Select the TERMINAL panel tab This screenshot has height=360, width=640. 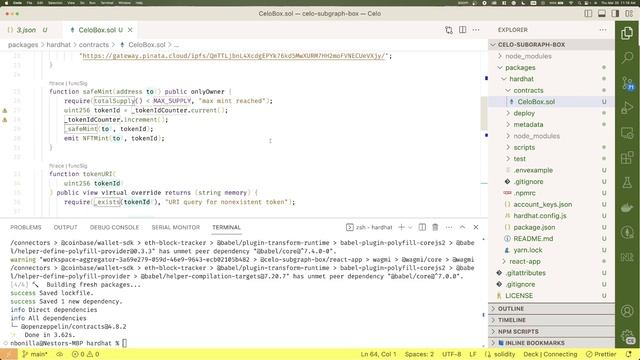pyautogui.click(x=226, y=227)
